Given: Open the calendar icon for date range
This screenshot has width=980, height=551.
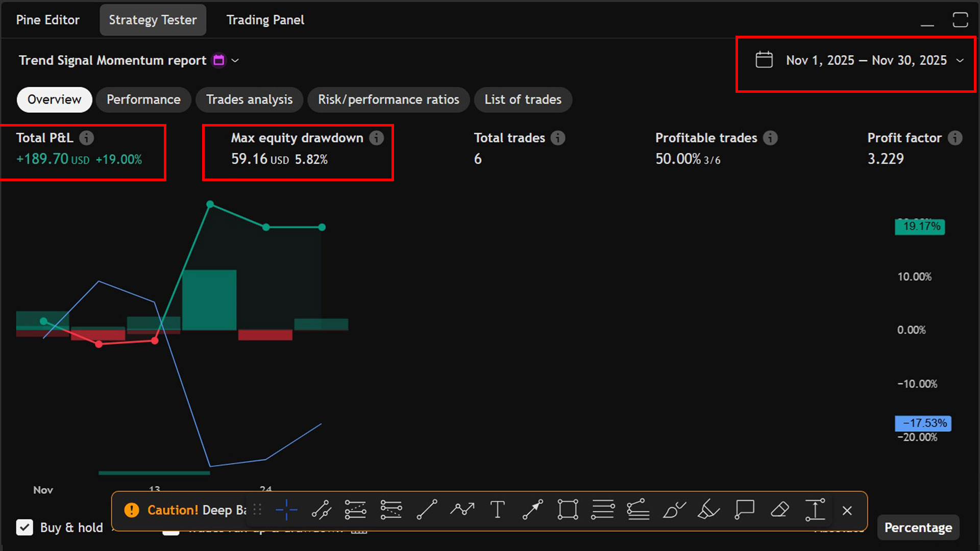Looking at the screenshot, I should (764, 60).
